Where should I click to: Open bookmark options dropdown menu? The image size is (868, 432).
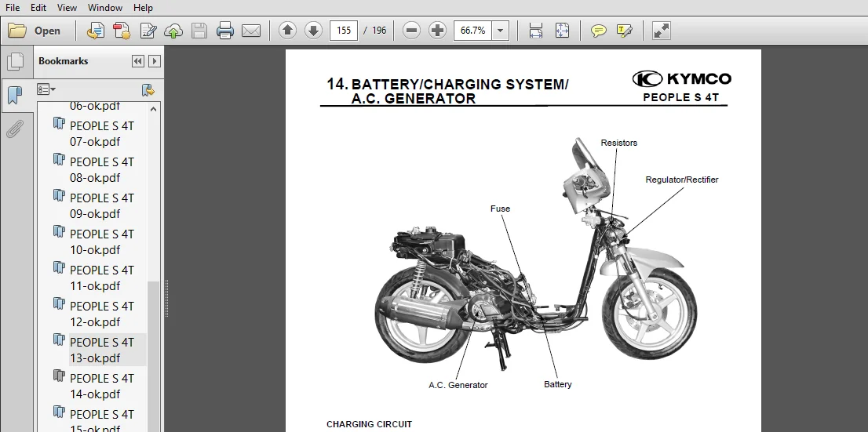pos(46,89)
